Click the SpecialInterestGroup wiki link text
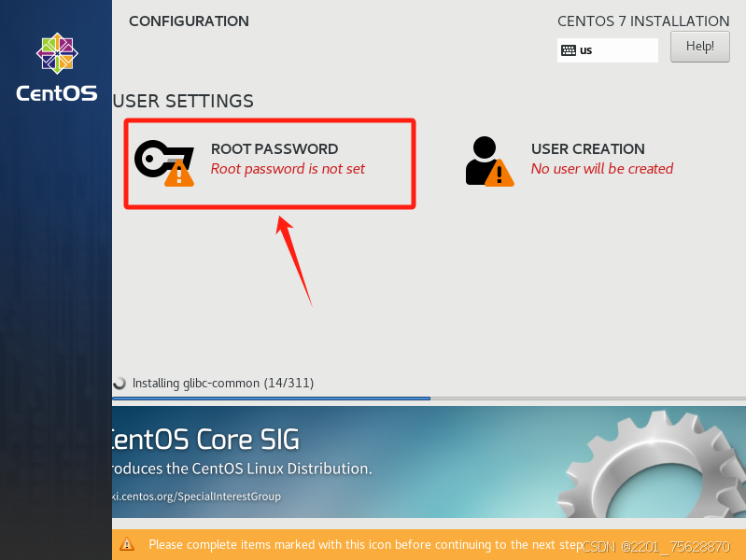Screen dimensions: 746x560 (x=196, y=497)
